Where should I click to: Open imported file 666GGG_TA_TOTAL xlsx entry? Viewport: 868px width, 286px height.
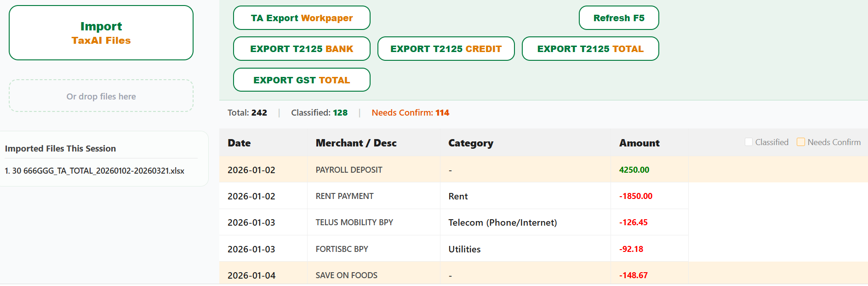95,171
